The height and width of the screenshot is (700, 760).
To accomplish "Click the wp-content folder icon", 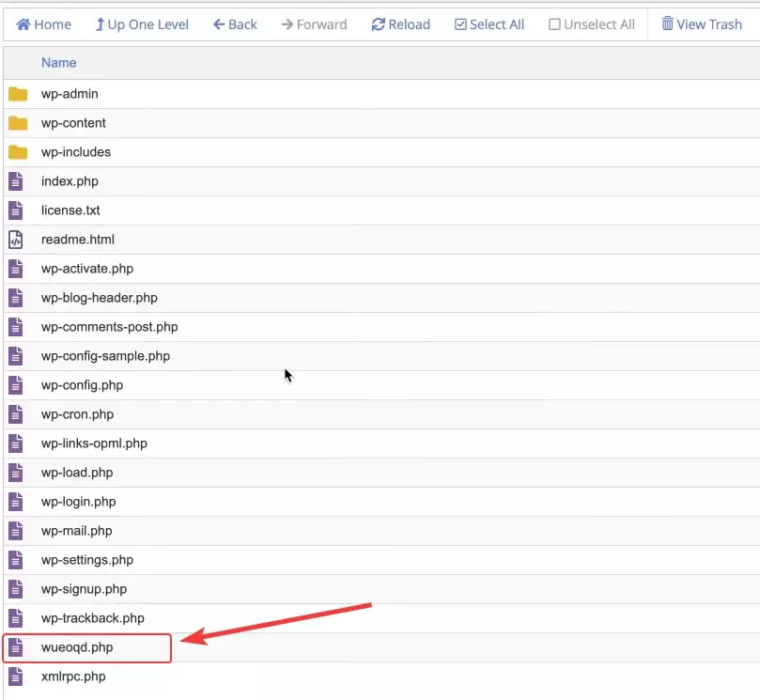I will click(18, 123).
